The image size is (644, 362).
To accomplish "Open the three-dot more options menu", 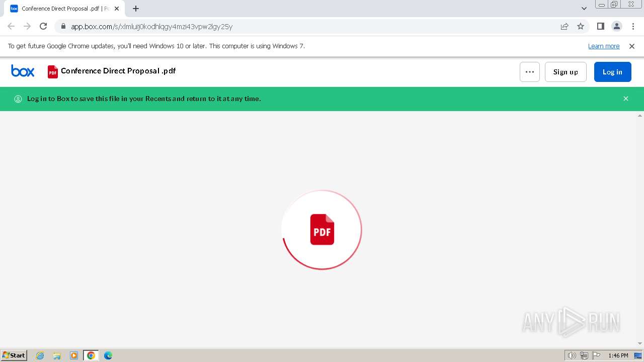I will (x=530, y=72).
